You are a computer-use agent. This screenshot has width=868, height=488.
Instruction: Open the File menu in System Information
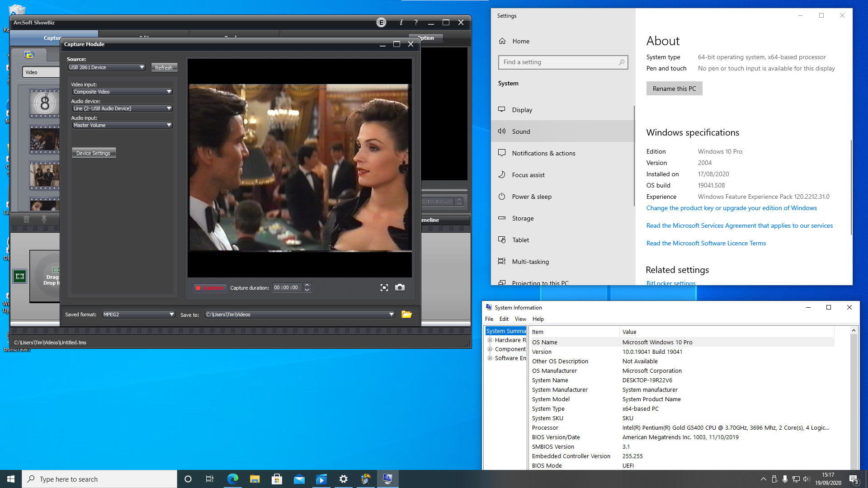click(x=489, y=319)
